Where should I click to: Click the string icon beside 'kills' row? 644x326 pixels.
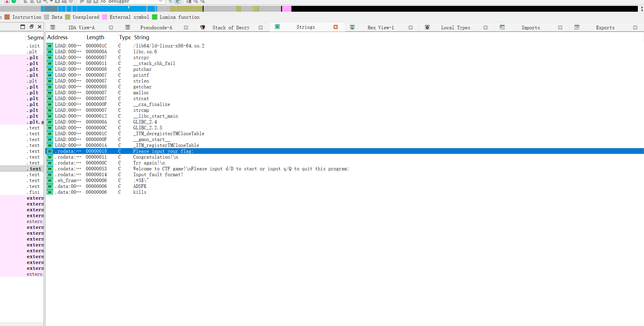[50, 192]
